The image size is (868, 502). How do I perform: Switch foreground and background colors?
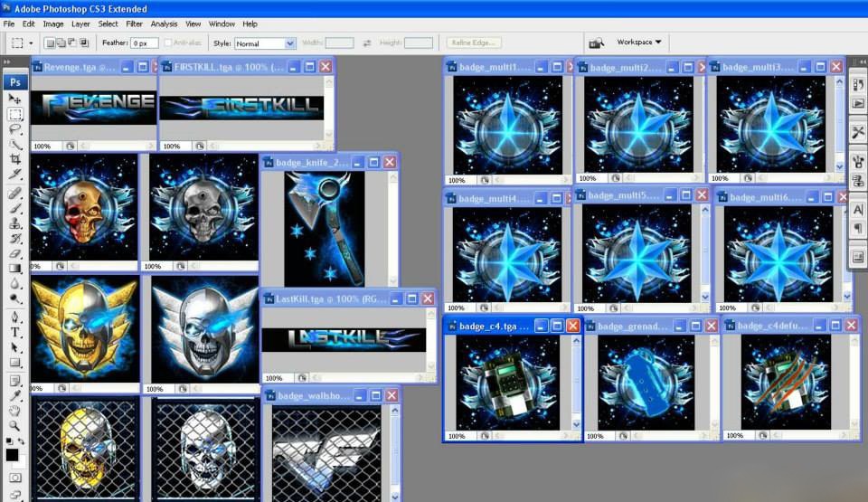pos(21,441)
